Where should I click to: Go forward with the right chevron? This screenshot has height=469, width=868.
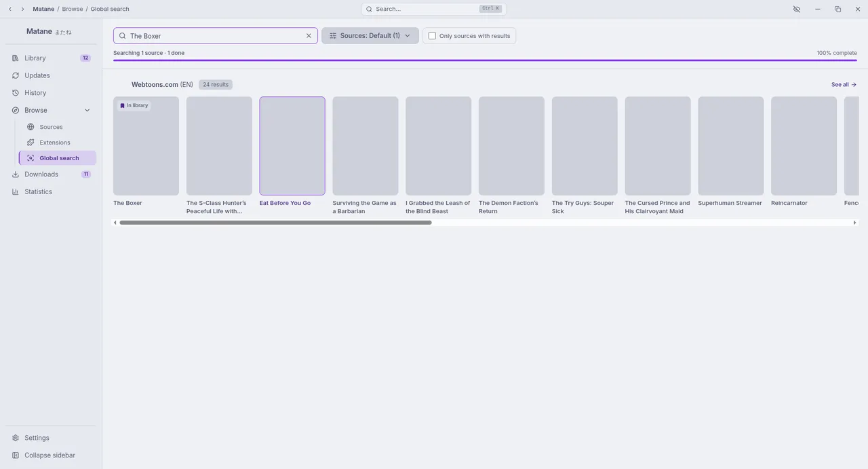point(22,9)
